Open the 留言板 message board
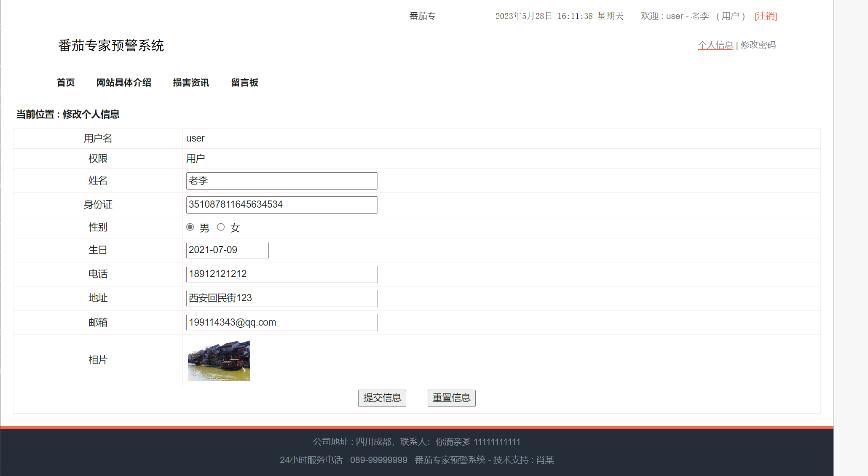 (244, 83)
